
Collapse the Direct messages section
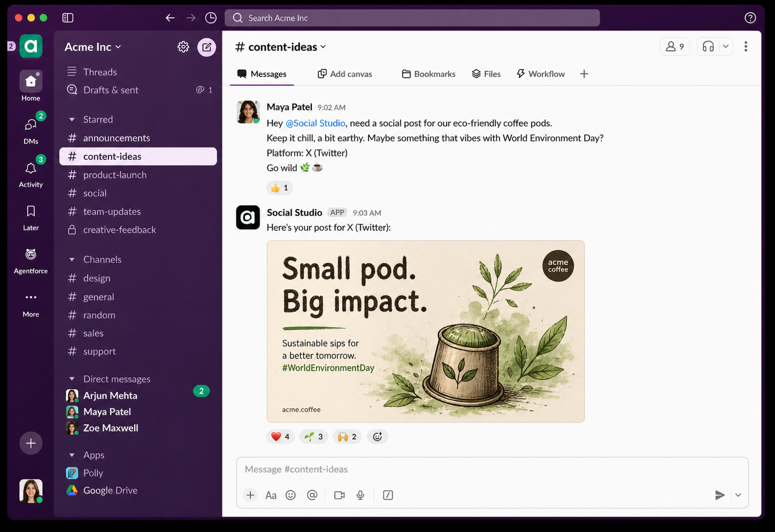pyautogui.click(x=72, y=379)
